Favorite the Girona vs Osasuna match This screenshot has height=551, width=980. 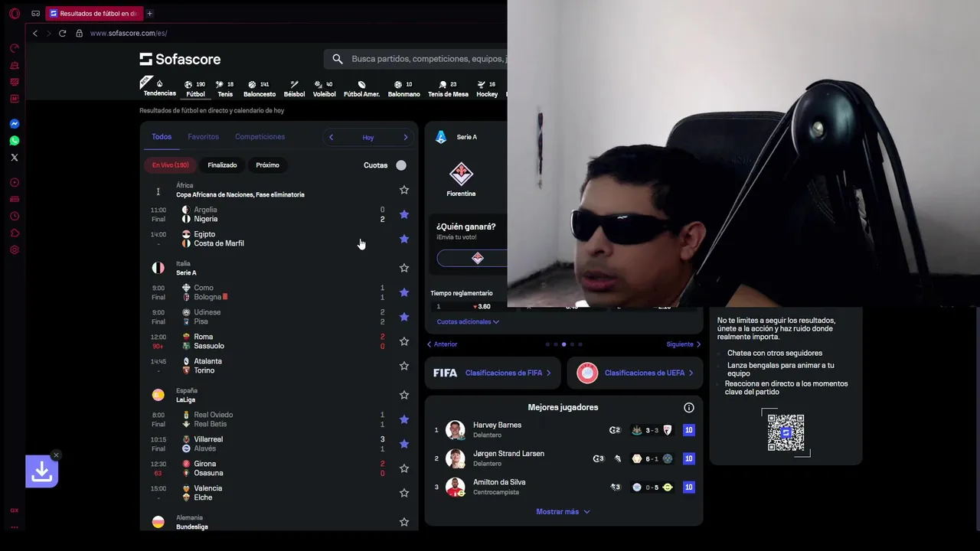tap(404, 468)
